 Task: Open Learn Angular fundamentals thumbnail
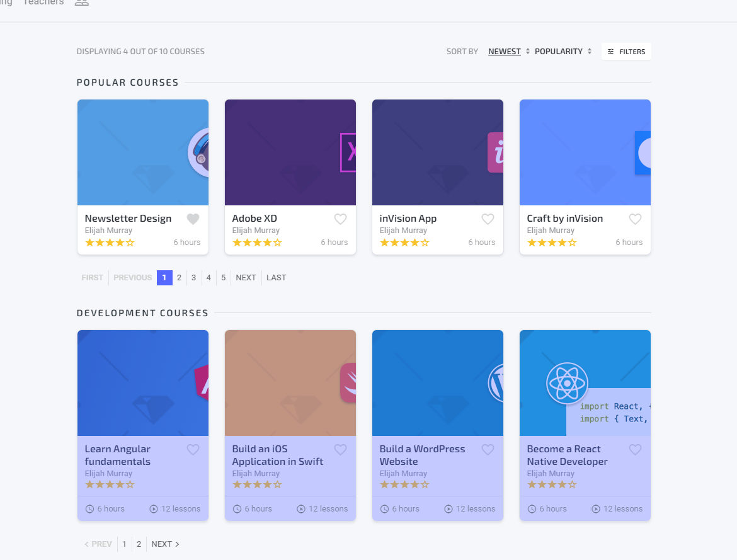point(143,383)
